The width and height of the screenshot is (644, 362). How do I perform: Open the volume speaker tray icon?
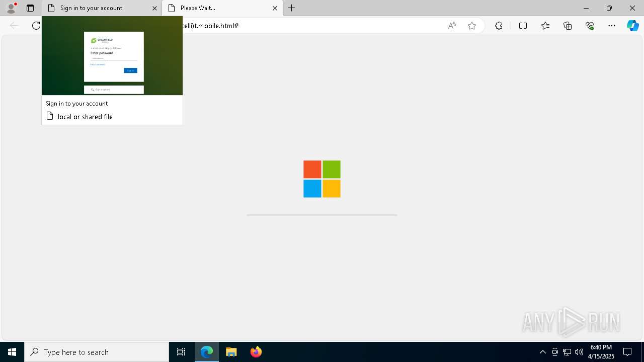coord(579,352)
